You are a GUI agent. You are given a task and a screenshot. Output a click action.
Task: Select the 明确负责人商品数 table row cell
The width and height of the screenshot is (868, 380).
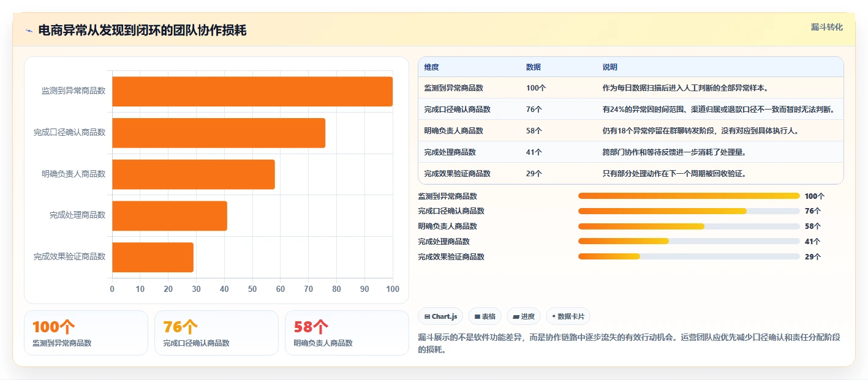[453, 131]
